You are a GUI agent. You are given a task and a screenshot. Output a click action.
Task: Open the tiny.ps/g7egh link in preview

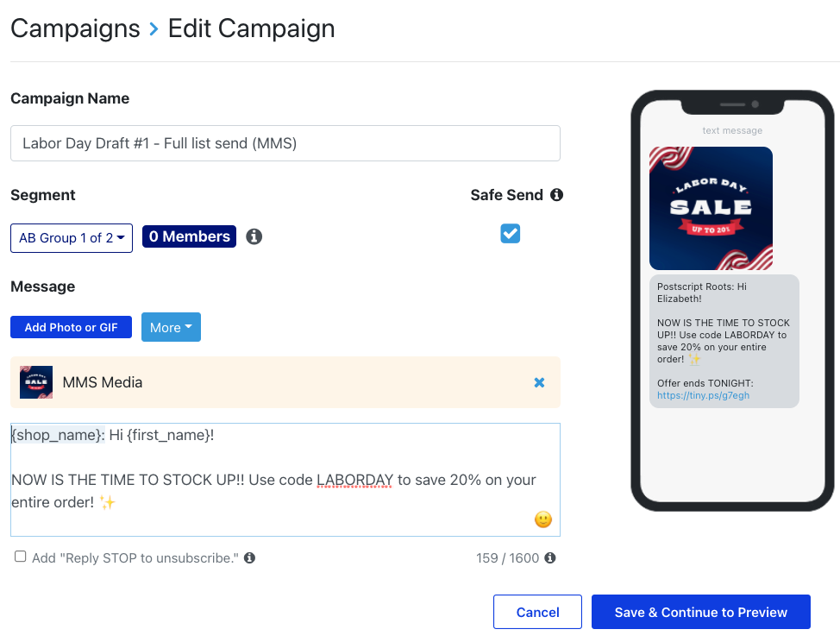pyautogui.click(x=703, y=395)
